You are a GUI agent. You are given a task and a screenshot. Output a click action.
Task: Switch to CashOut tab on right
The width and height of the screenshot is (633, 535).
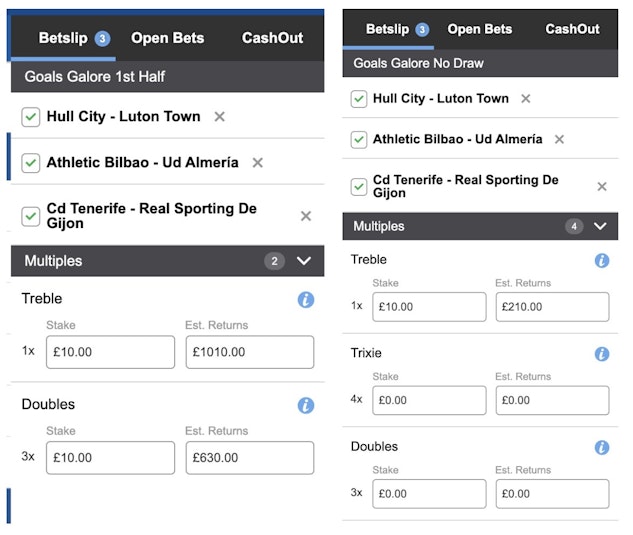tap(572, 30)
